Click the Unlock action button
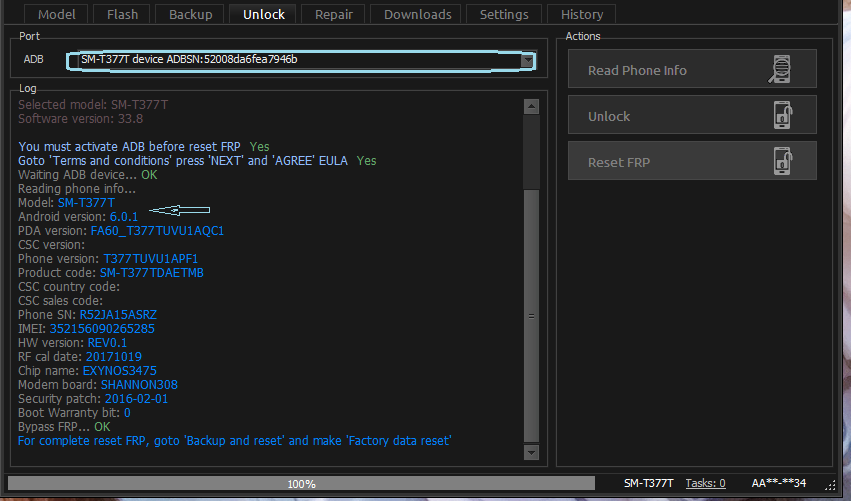The height and width of the screenshot is (501, 851). 692,115
